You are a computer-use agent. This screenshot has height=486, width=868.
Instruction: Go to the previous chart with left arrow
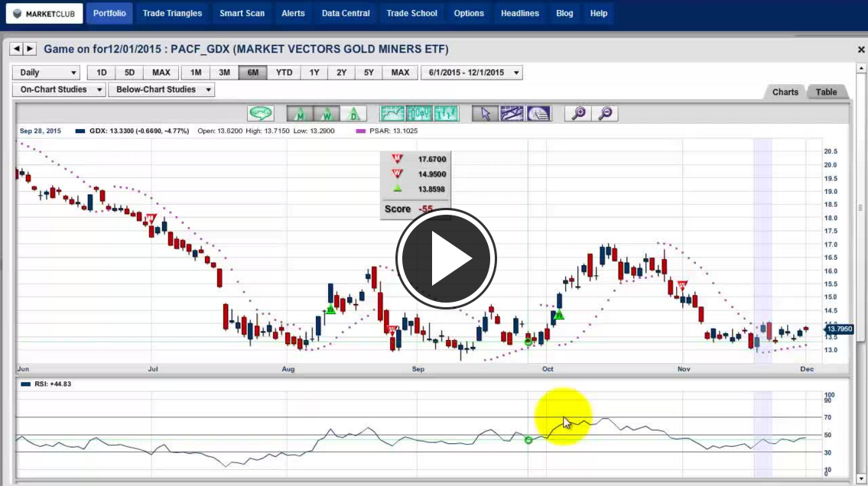(x=16, y=49)
